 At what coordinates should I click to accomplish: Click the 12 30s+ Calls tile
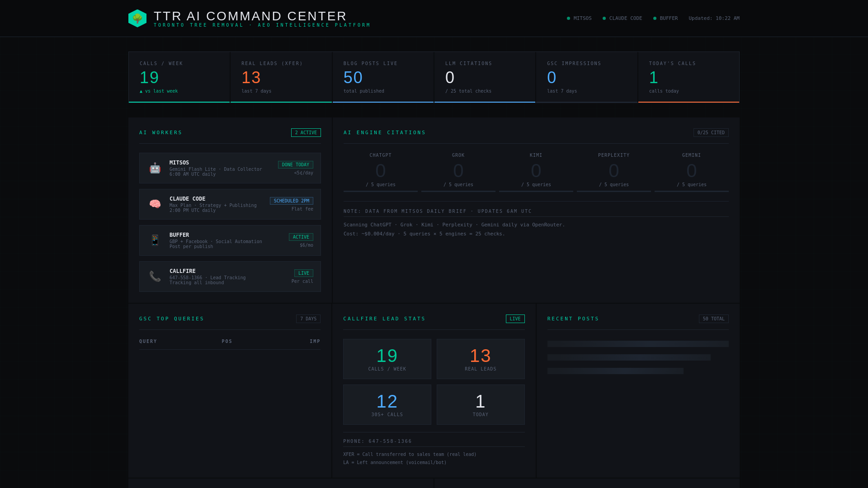[387, 405]
